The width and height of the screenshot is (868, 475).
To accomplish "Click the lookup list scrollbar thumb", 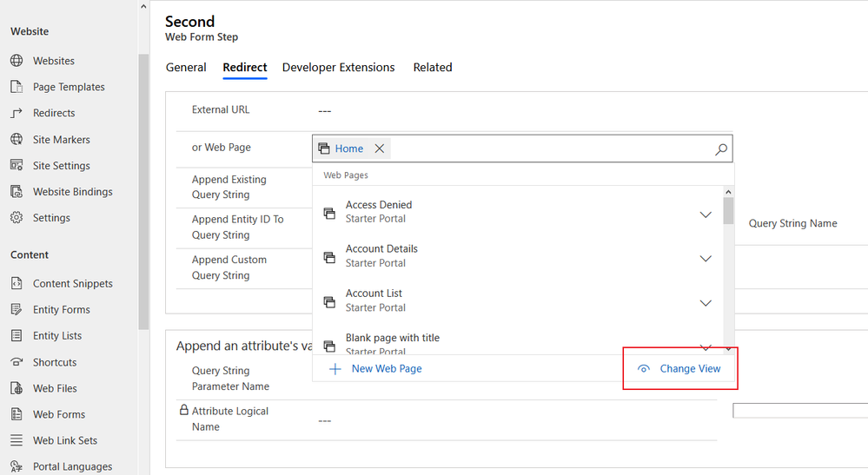I will click(x=728, y=211).
